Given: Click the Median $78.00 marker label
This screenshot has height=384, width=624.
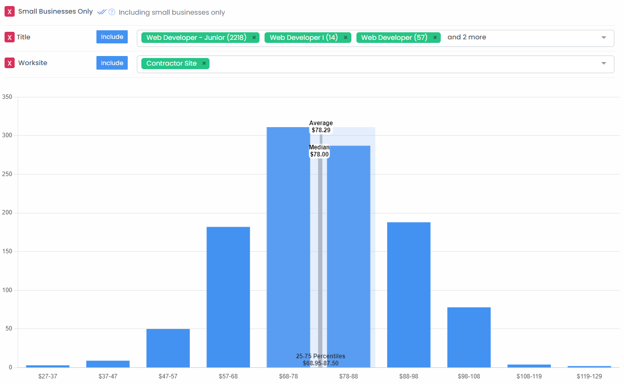Looking at the screenshot, I should point(319,151).
